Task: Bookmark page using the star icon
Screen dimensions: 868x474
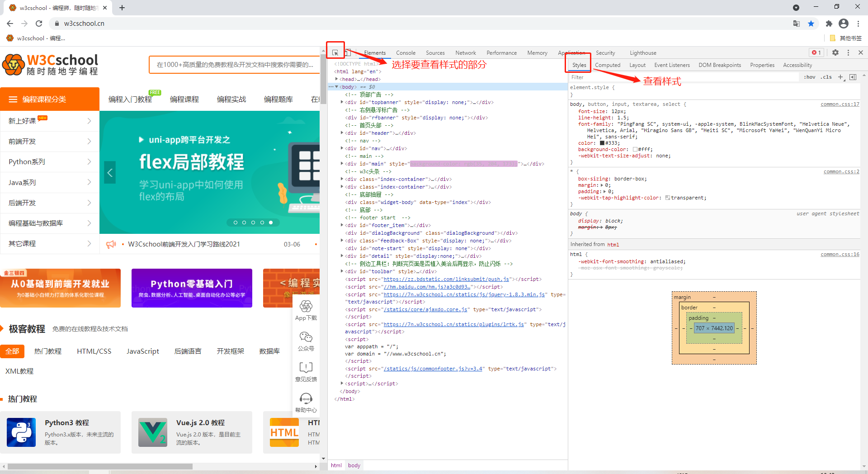Action: [811, 24]
